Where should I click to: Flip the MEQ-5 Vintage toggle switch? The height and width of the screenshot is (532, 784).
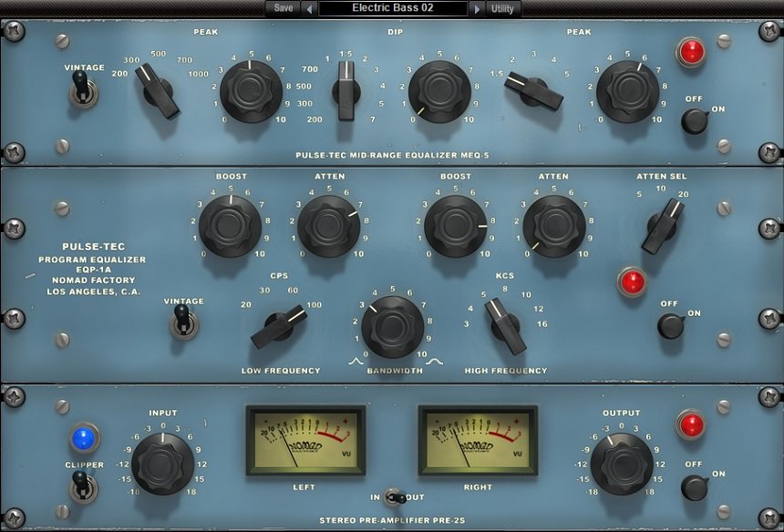tap(83, 90)
